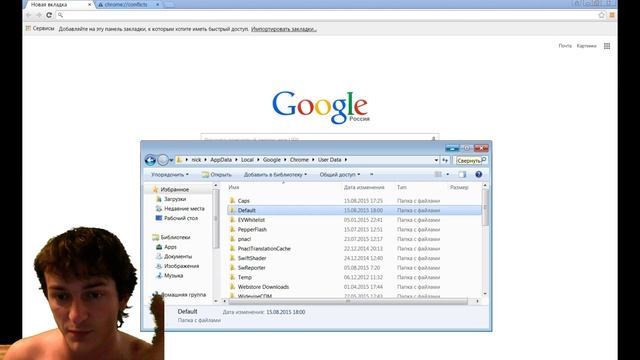Click the microphone icon in the Google search box
This screenshot has width=640, height=360.
(433, 139)
